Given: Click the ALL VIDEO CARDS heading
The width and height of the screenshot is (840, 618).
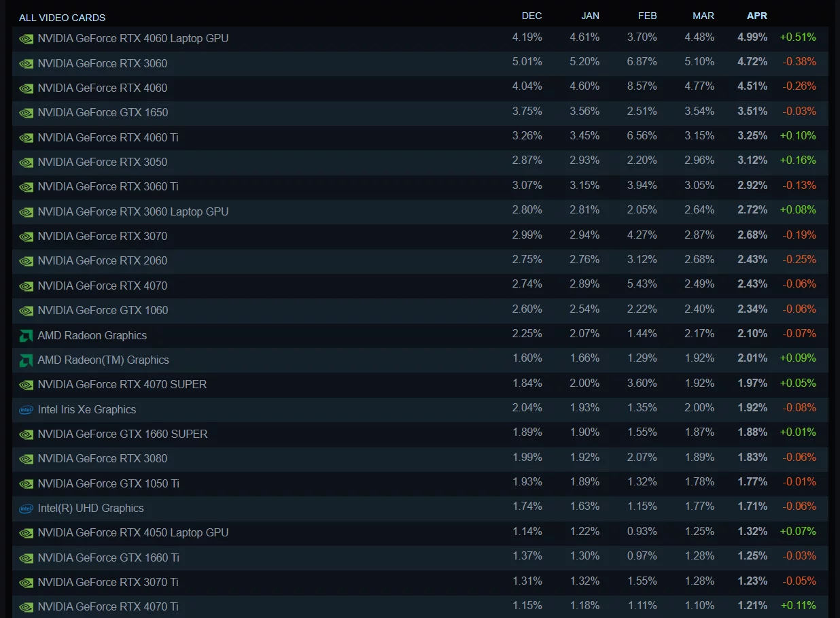Looking at the screenshot, I should click(x=62, y=18).
